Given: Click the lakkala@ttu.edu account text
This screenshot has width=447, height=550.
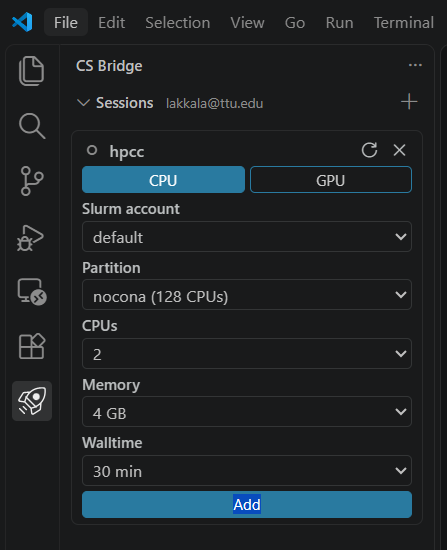Looking at the screenshot, I should (x=214, y=103).
